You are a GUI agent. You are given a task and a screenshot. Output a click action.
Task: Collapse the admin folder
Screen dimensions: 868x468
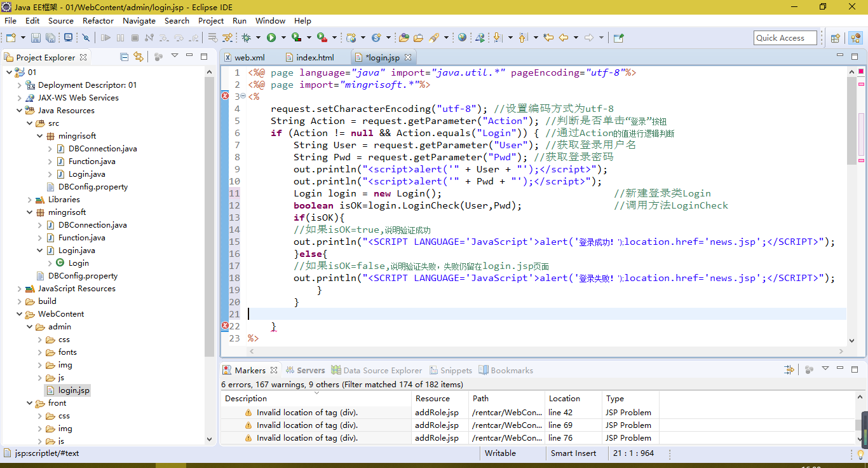click(x=29, y=326)
